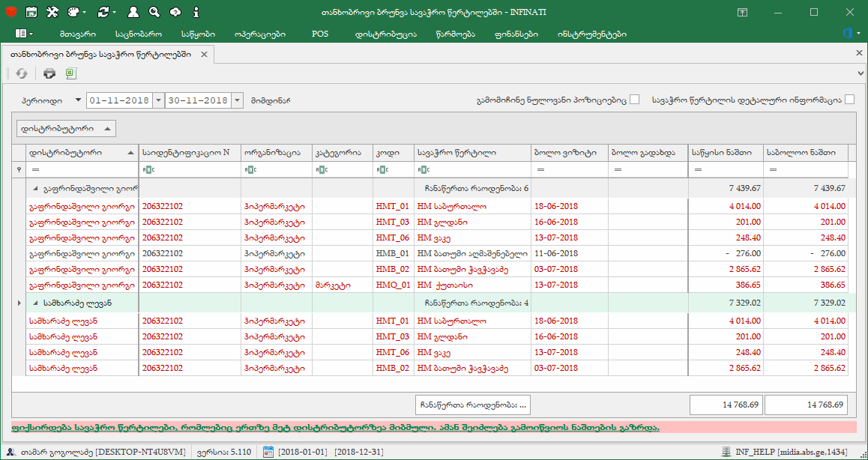Click the equals filter icon under საწყისი ნაშთი
The width and height of the screenshot is (868, 460).
(x=697, y=170)
